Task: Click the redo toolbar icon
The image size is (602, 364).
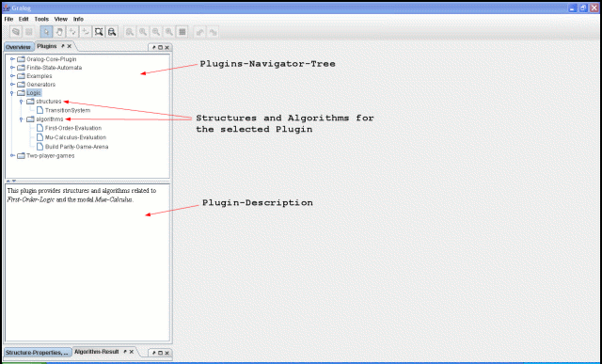Action: coord(213,32)
